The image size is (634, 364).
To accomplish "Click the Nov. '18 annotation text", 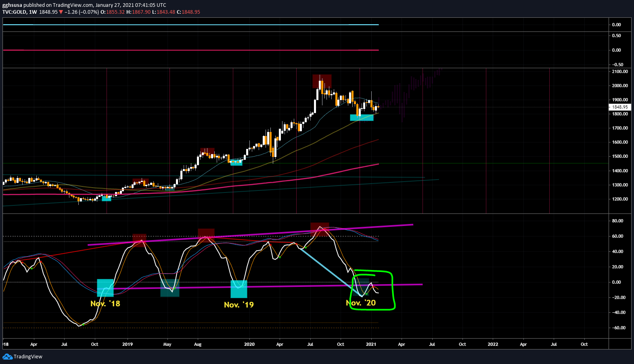I will pyautogui.click(x=105, y=303).
